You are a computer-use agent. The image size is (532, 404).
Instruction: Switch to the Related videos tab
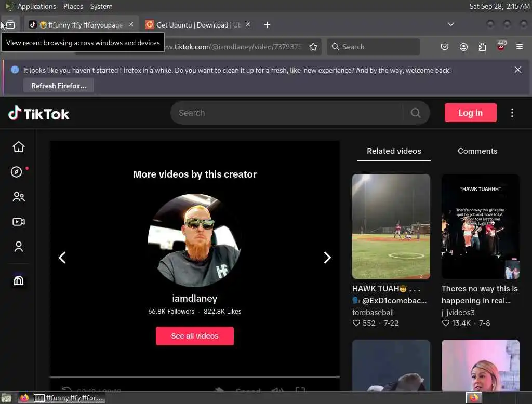pyautogui.click(x=394, y=151)
